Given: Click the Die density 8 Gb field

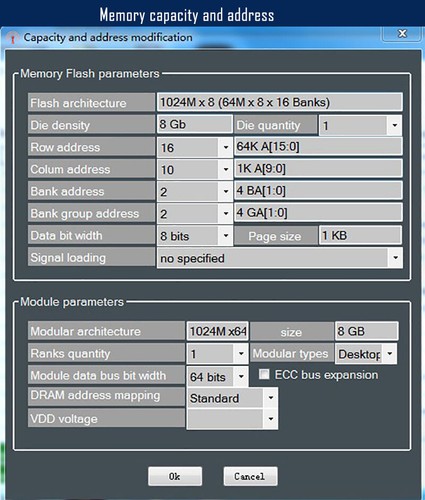Looking at the screenshot, I should 195,124.
